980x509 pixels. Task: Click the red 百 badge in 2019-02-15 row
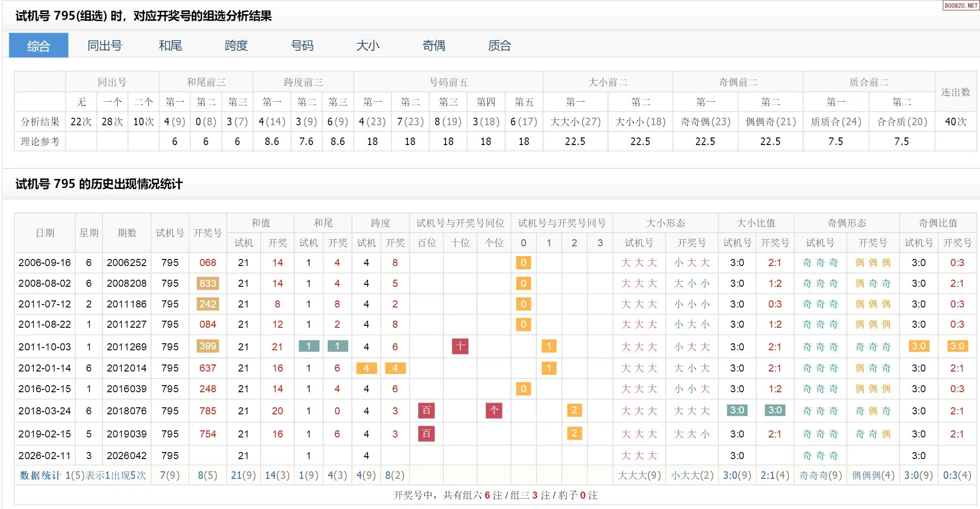(426, 434)
